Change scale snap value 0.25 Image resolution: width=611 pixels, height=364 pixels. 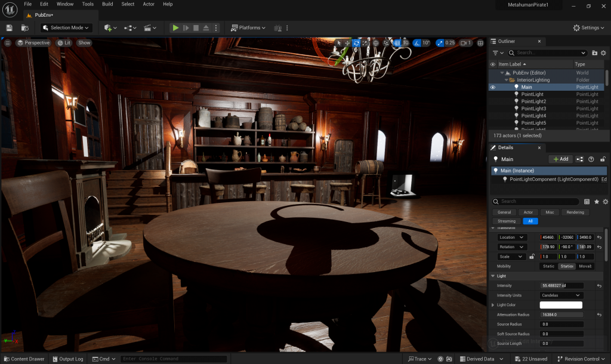point(450,43)
